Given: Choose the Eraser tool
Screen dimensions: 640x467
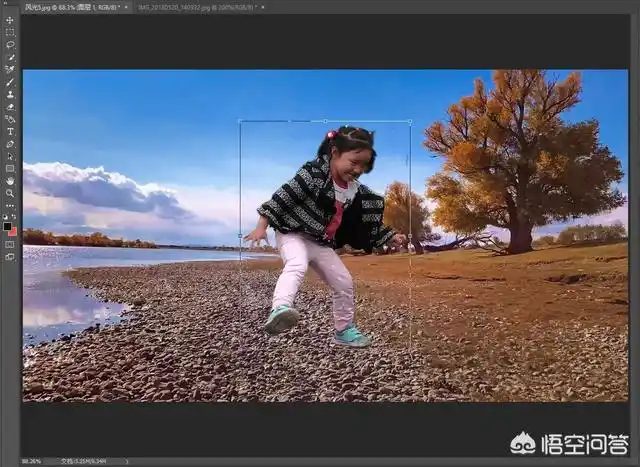Looking at the screenshot, I should 10,106.
